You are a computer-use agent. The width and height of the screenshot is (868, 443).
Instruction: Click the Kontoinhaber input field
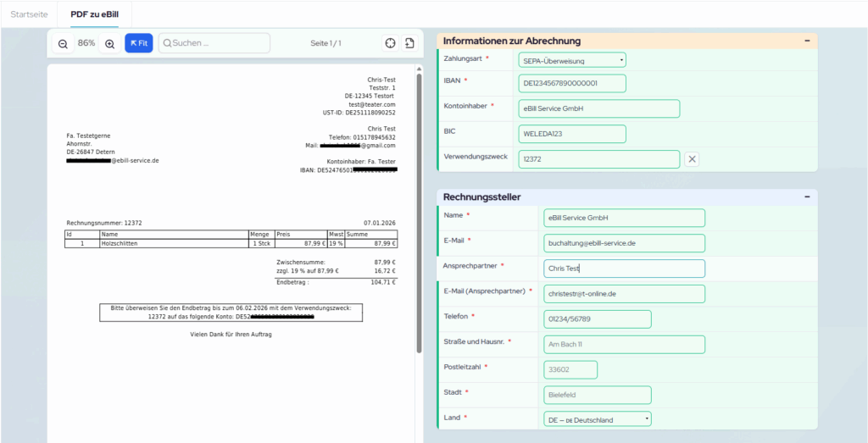[x=599, y=108]
